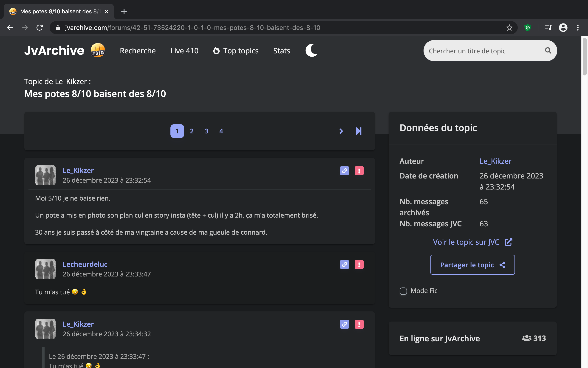The height and width of the screenshot is (368, 588).
Task: Open the green shield extension icon
Action: tap(528, 28)
